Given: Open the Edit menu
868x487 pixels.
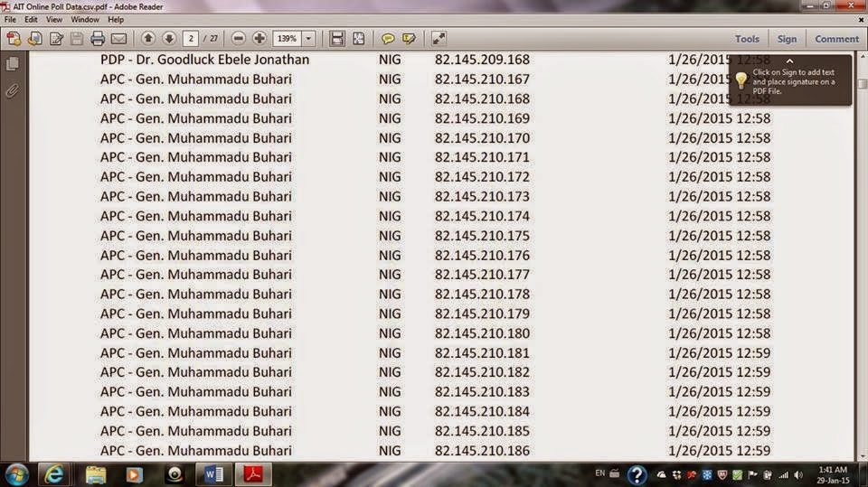Looking at the screenshot, I should [31, 19].
